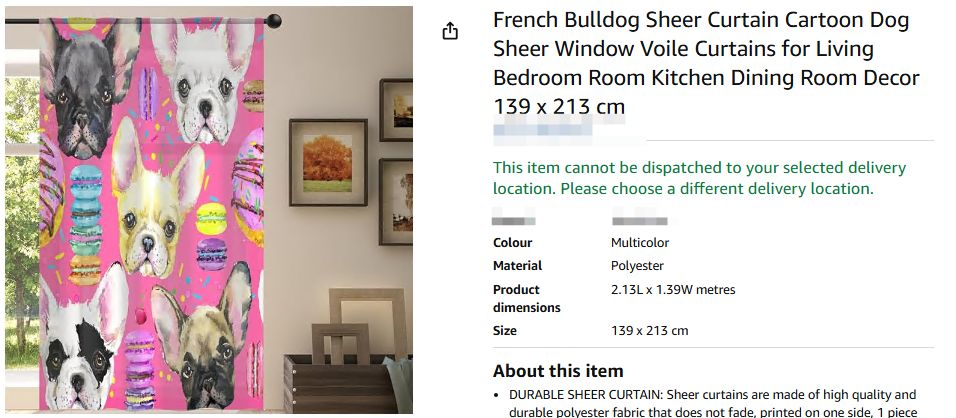Select the Product dimensions label
Screen dimensions: 956x418
[x=526, y=298]
